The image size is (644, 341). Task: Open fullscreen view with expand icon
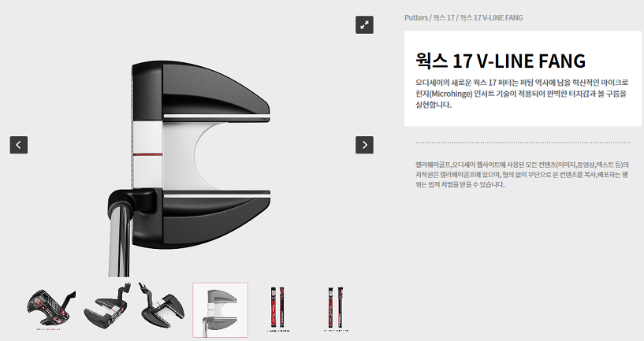pyautogui.click(x=364, y=25)
